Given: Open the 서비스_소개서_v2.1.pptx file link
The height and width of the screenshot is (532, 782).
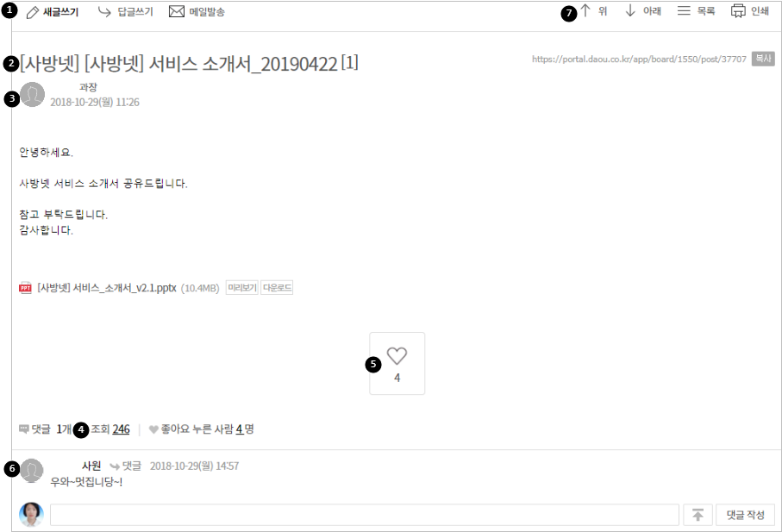Looking at the screenshot, I should [x=107, y=288].
